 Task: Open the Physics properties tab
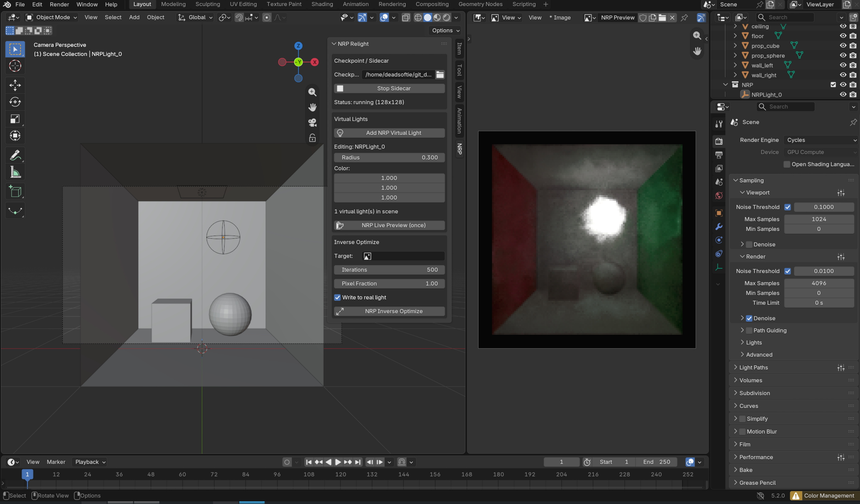[719, 240]
